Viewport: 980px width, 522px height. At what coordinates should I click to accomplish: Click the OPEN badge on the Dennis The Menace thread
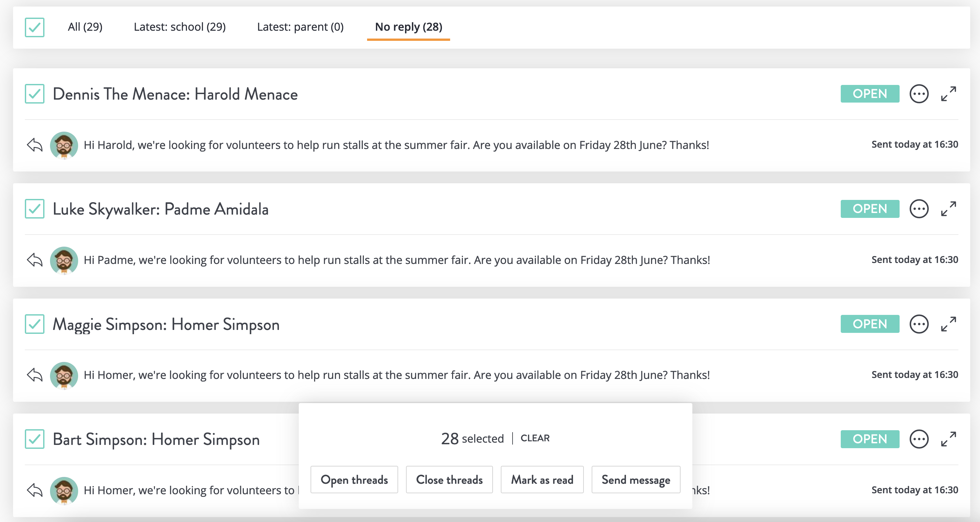pos(870,94)
